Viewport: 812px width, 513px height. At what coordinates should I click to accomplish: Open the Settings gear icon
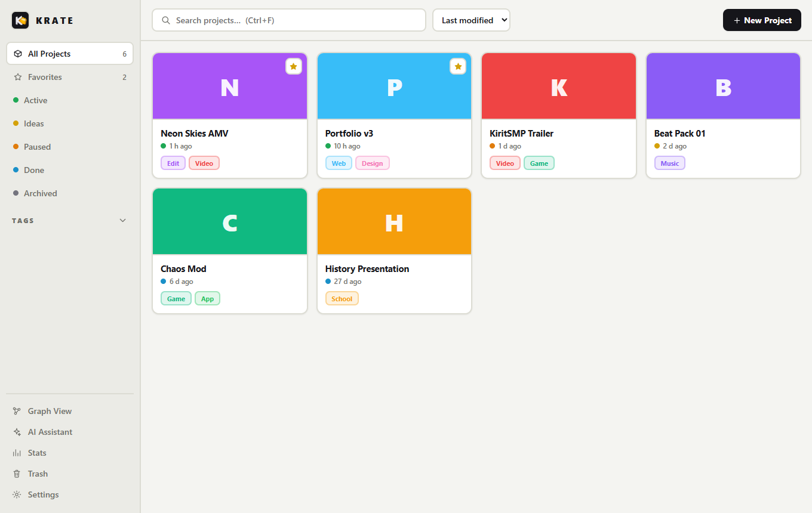[x=17, y=495]
